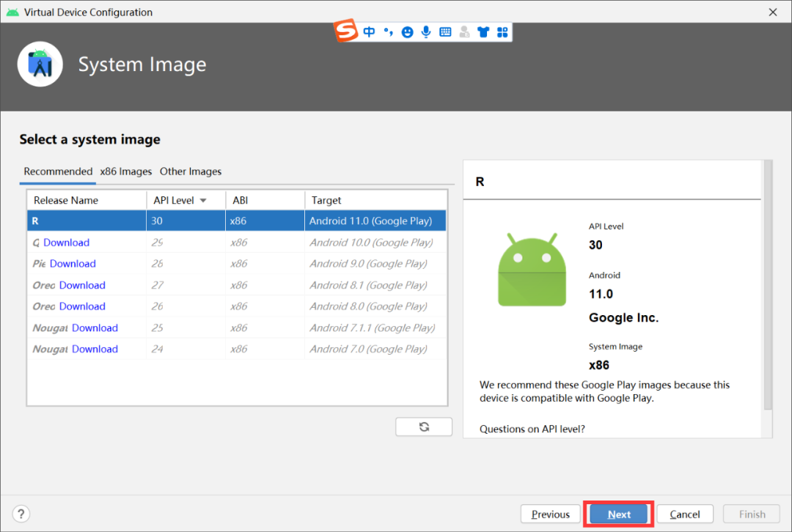Select Android 8.1 (Google Play) row
Screen dimensions: 792x532
click(x=237, y=285)
